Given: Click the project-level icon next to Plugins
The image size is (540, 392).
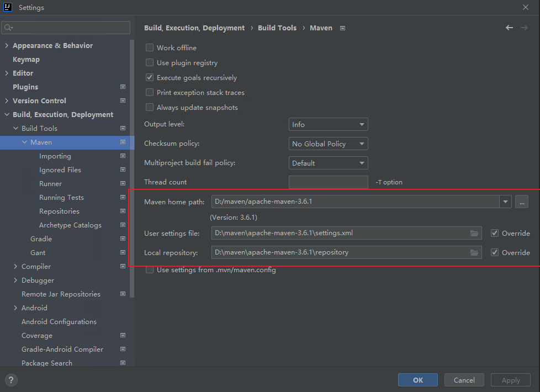Looking at the screenshot, I should pos(123,87).
